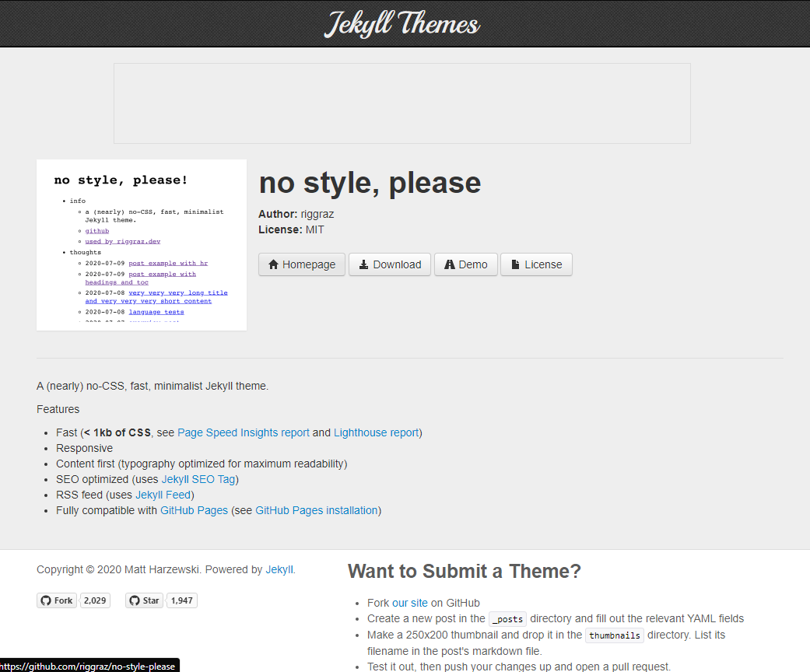The image size is (810, 672).
Task: Follow the Jekyll SEO Tag link
Action: point(198,479)
